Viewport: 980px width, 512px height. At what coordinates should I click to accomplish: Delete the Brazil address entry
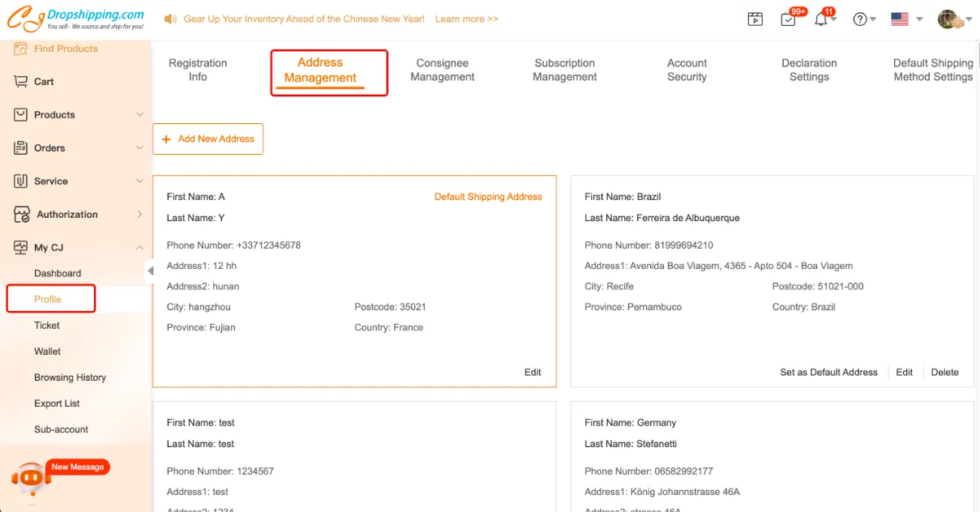tap(944, 373)
